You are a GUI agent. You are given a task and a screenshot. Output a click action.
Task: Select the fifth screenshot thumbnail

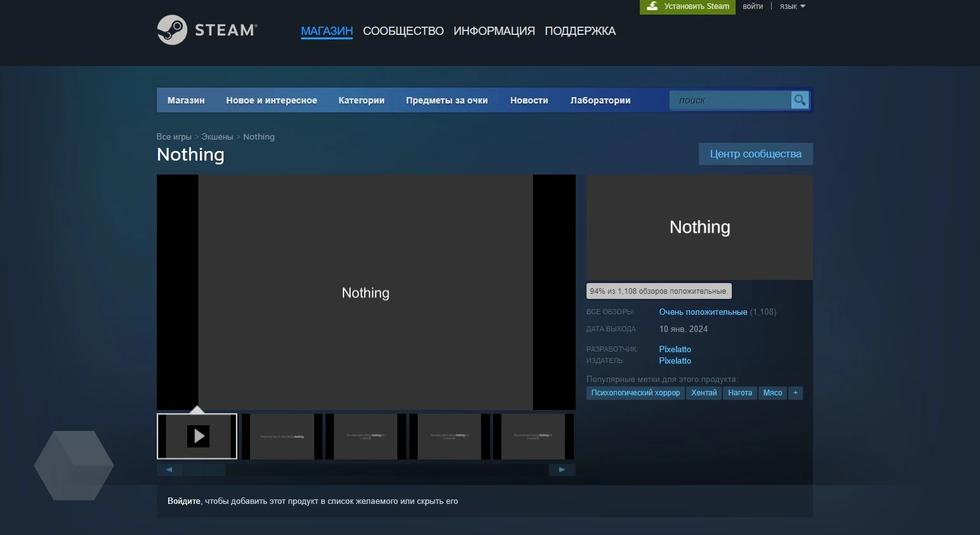[x=533, y=437]
